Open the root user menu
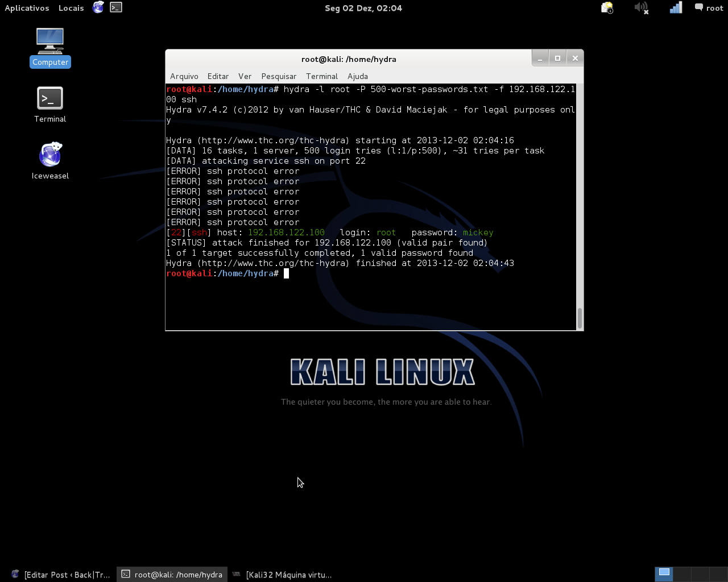Screen dimensions: 728x582 pyautogui.click(x=709, y=8)
